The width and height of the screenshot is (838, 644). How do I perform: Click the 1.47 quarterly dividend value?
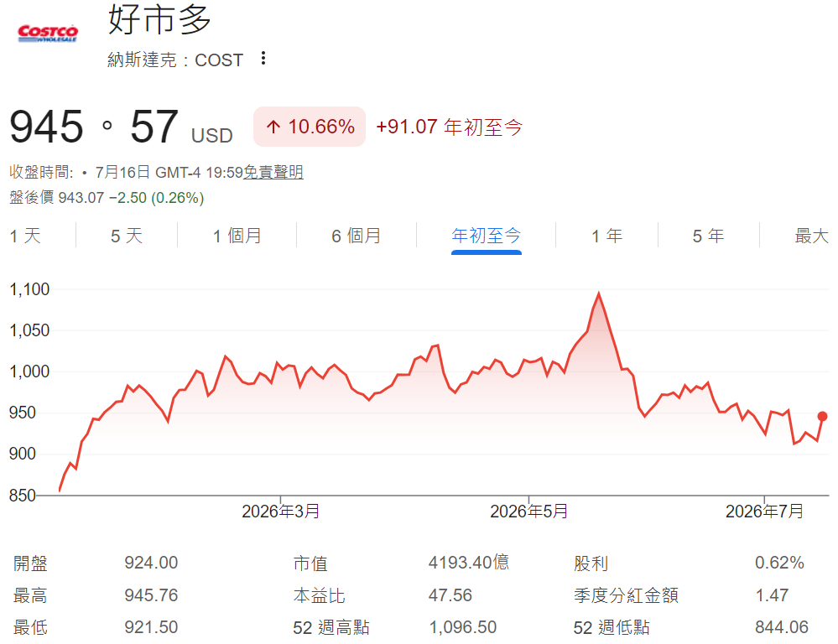point(773,595)
